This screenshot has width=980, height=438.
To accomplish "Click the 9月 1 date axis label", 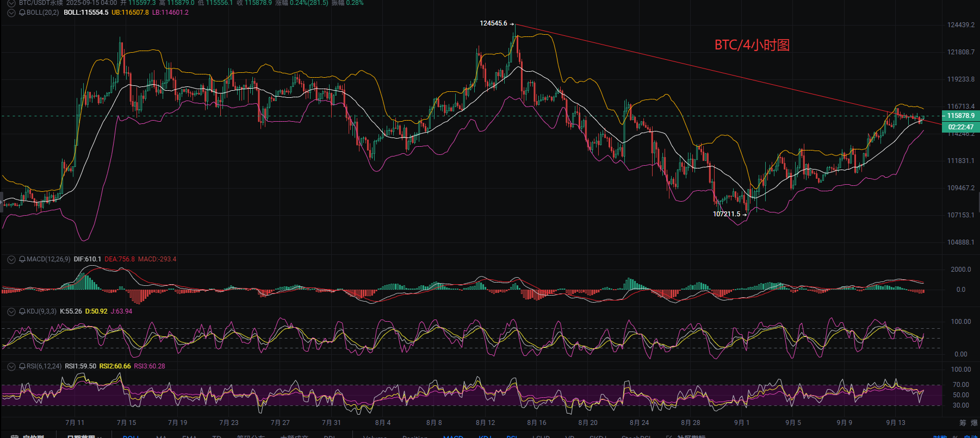I will point(742,423).
